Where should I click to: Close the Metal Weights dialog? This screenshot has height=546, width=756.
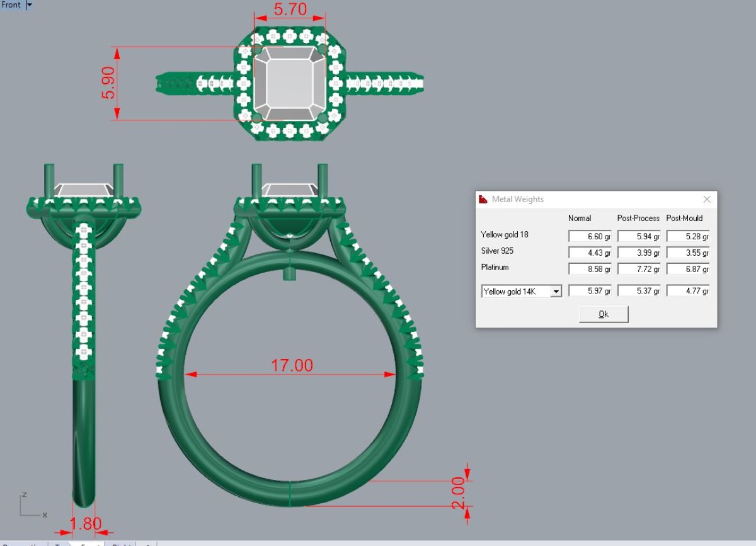coord(706,199)
